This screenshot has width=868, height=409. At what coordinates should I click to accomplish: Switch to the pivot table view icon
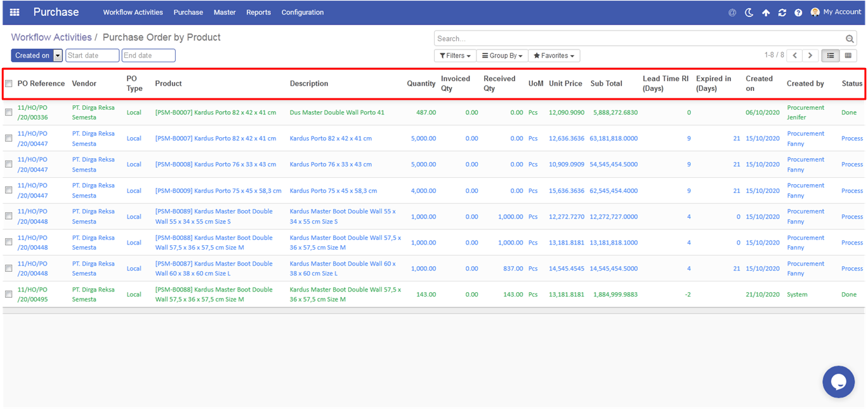(848, 56)
